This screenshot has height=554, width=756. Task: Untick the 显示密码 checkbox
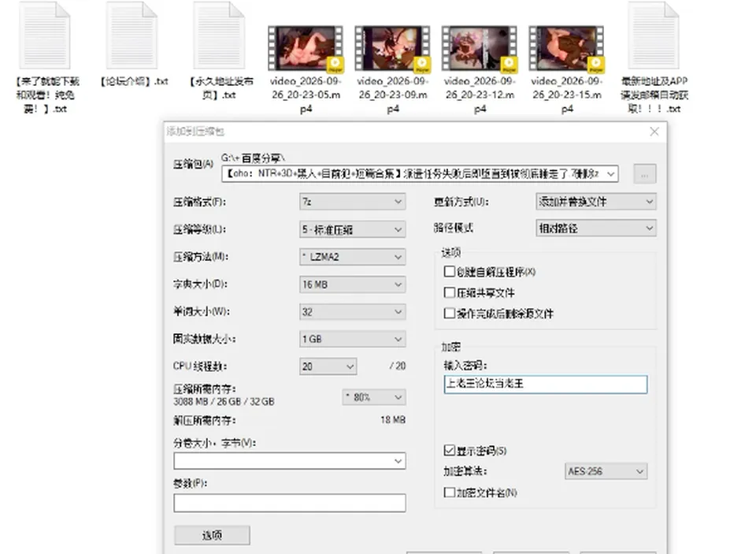450,450
